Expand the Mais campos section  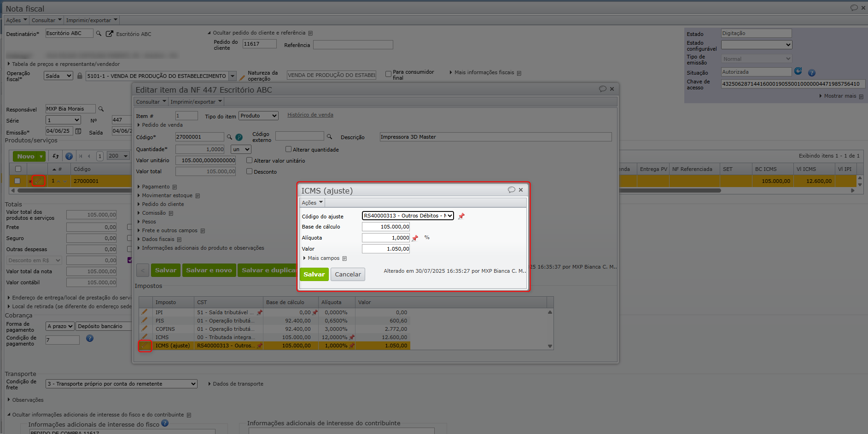coord(323,258)
